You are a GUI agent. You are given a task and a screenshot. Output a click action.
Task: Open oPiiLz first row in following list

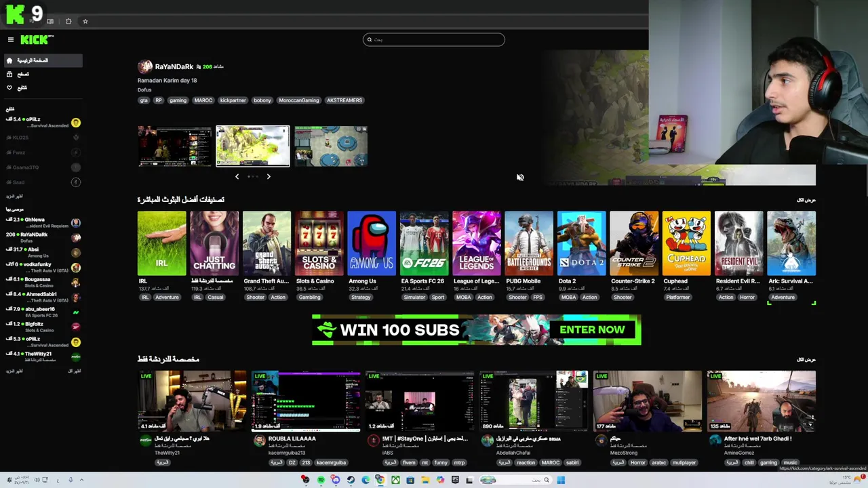(x=43, y=122)
